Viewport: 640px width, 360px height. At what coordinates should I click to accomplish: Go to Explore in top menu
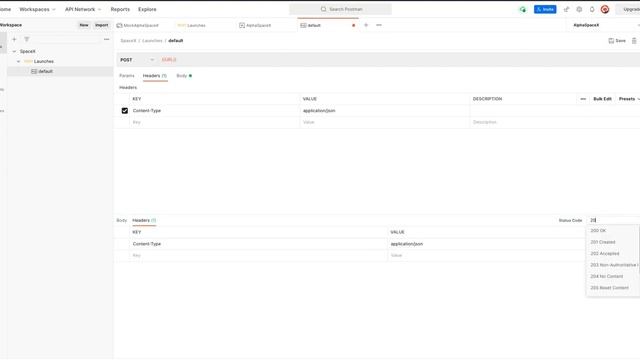pyautogui.click(x=147, y=9)
